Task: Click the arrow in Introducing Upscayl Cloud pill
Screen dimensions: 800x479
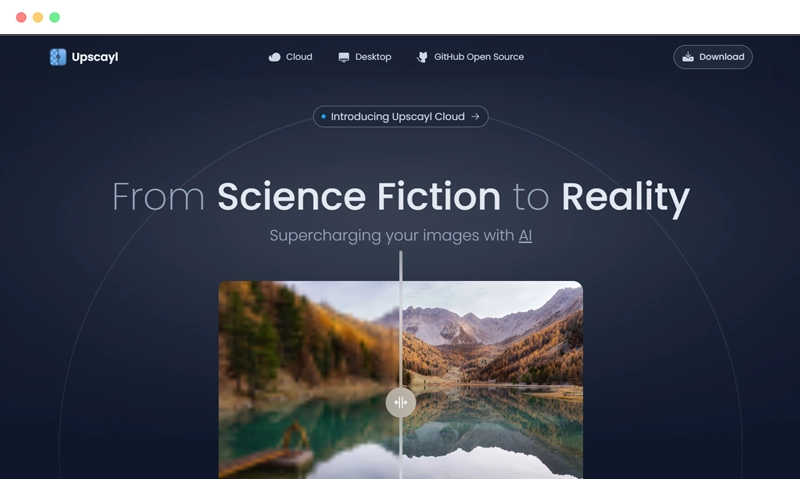Action: point(475,116)
